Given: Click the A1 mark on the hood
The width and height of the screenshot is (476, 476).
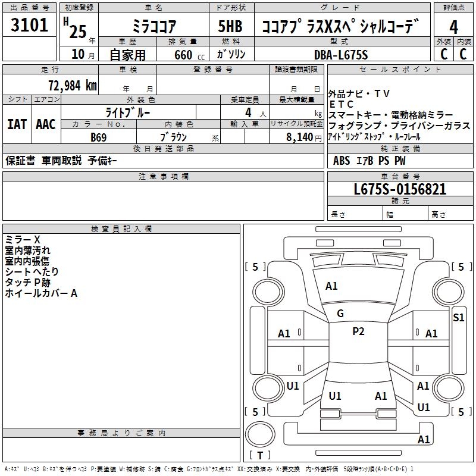Looking at the screenshot, I should [331, 286].
